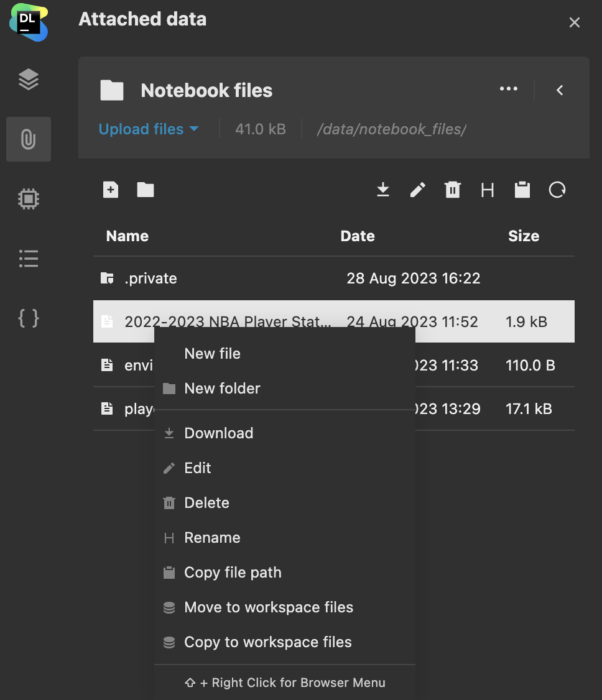The height and width of the screenshot is (700, 602).
Task: Choose Rename from the context menu
Action: (212, 538)
